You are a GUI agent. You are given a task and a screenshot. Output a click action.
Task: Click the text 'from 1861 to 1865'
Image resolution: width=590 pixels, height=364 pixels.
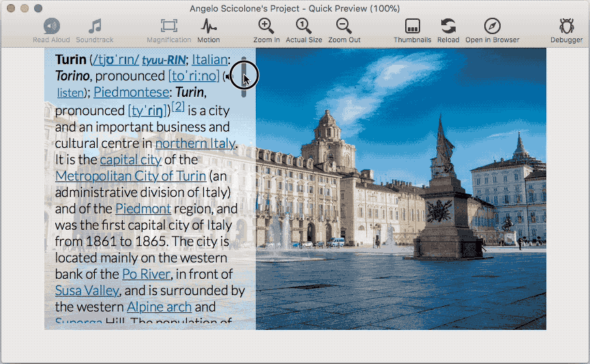tap(111, 241)
